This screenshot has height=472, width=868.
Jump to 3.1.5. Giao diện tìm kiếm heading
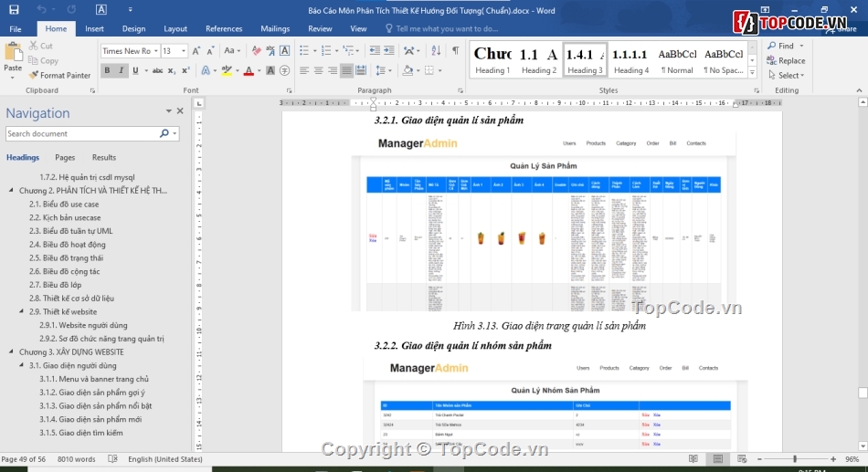81,433
